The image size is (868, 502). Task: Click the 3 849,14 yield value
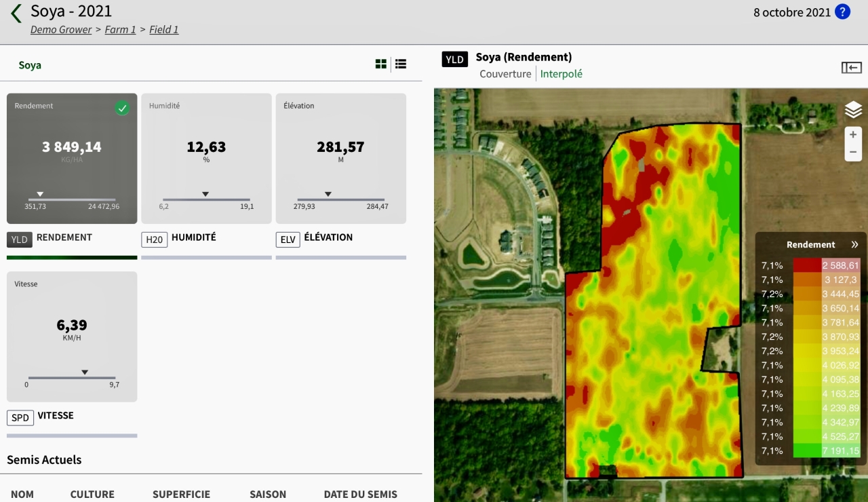[72, 147]
